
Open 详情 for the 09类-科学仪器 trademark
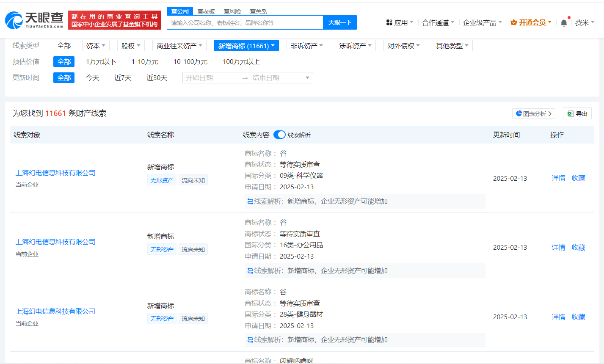click(x=558, y=178)
